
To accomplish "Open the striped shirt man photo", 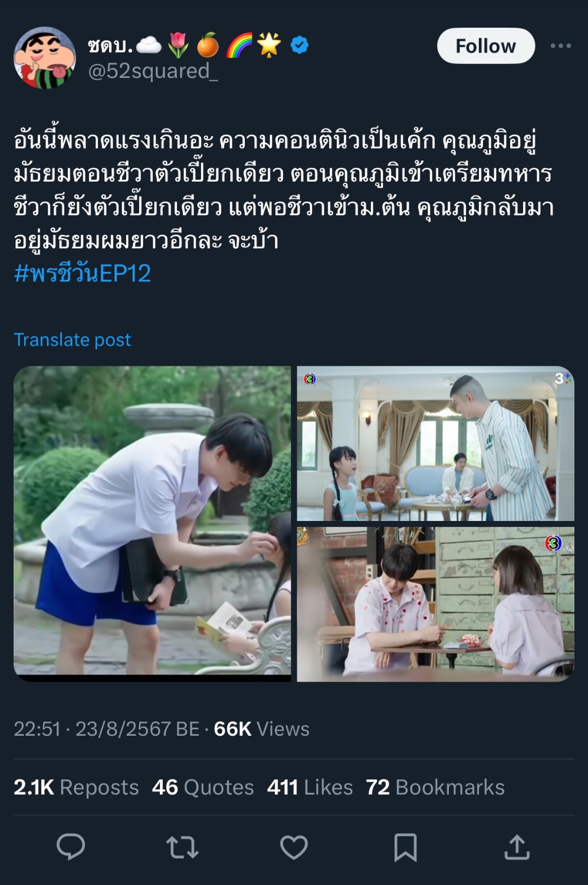I will 435,444.
